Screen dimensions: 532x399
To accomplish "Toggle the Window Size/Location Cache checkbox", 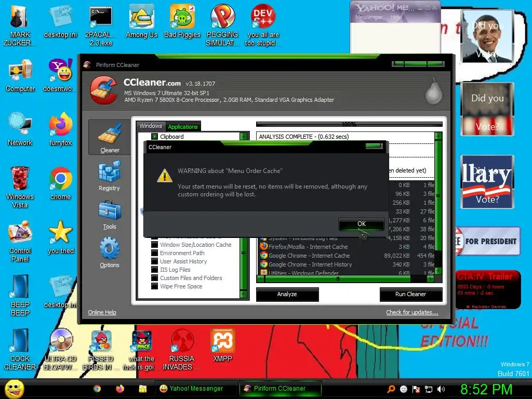I will tap(154, 245).
